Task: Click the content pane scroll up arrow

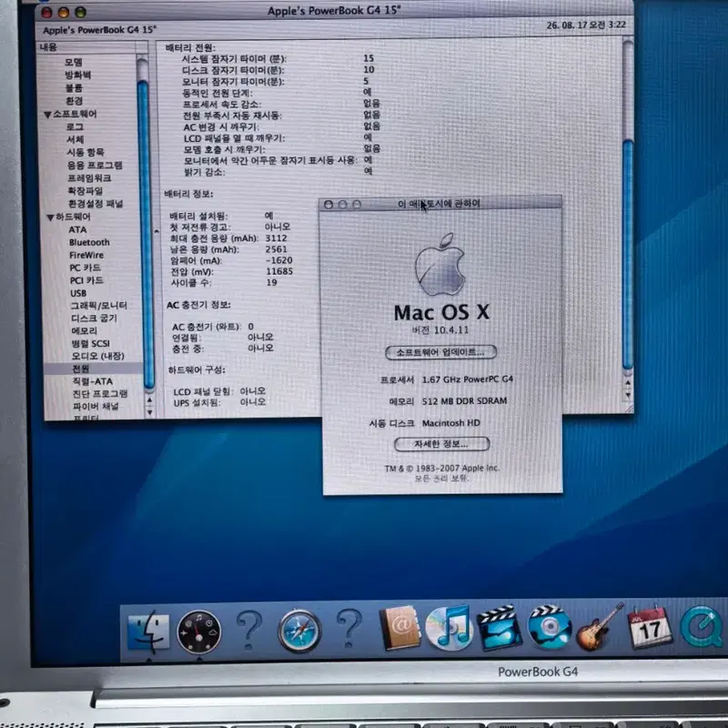Action: [628, 383]
